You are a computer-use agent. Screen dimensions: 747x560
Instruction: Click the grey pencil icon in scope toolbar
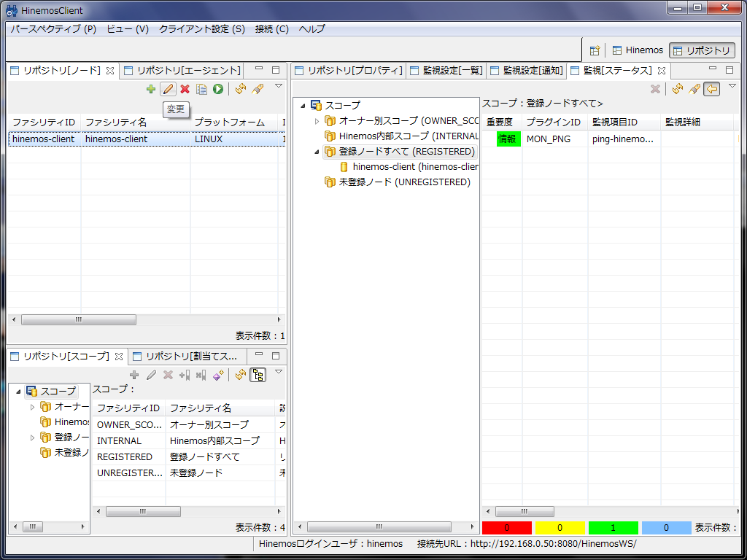pos(151,376)
